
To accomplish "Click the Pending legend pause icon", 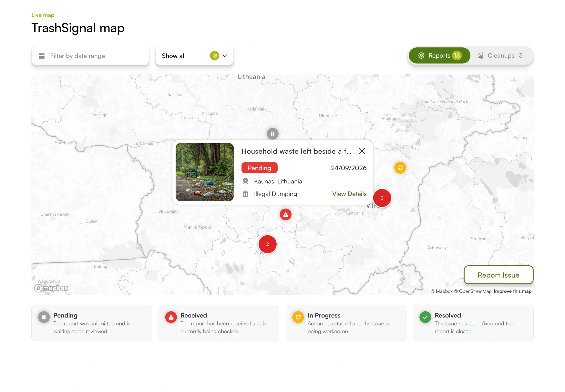I will click(x=44, y=317).
